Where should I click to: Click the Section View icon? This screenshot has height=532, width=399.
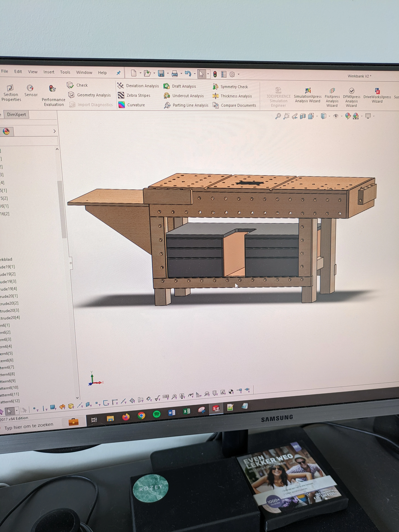click(x=303, y=116)
